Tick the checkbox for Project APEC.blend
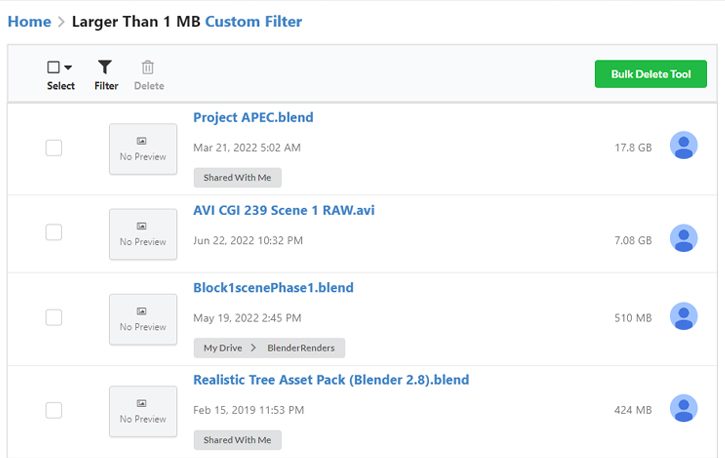 coord(54,148)
